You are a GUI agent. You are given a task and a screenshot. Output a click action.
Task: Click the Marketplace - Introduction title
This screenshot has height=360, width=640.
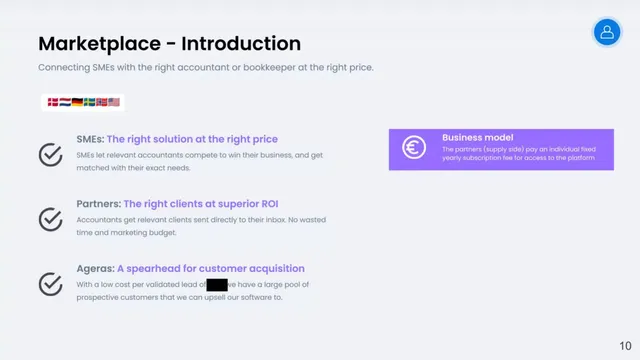point(170,44)
